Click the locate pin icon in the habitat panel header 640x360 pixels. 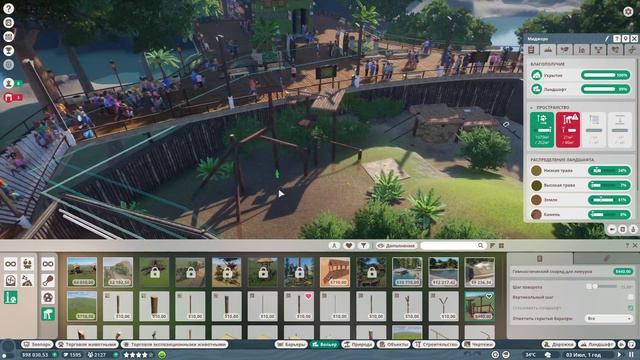tap(625, 39)
